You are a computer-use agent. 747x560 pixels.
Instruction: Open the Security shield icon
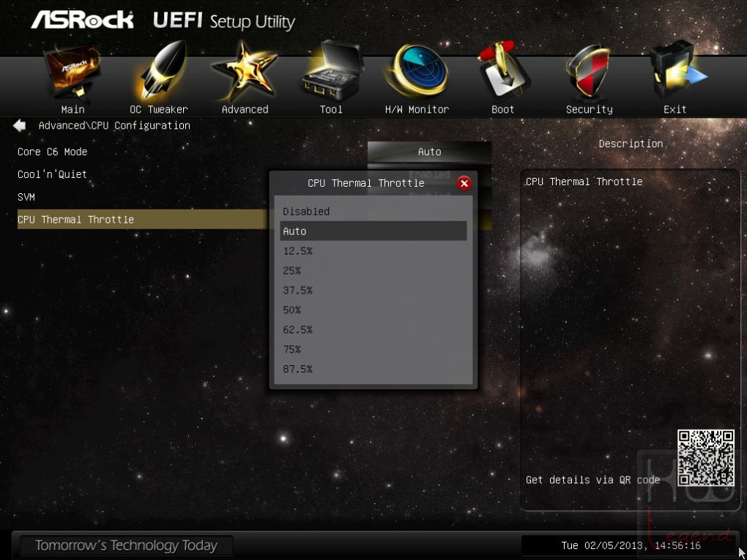(587, 72)
